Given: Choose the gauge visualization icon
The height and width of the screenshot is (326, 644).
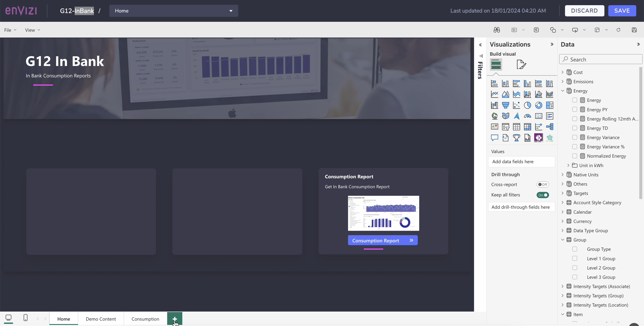Looking at the screenshot, I should tap(528, 116).
